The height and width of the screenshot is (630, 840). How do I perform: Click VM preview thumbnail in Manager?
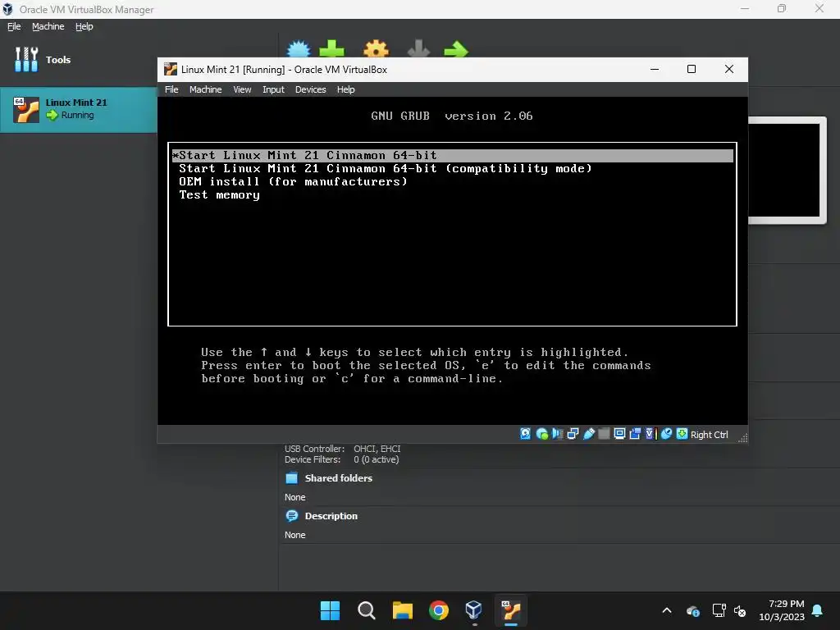click(x=787, y=171)
